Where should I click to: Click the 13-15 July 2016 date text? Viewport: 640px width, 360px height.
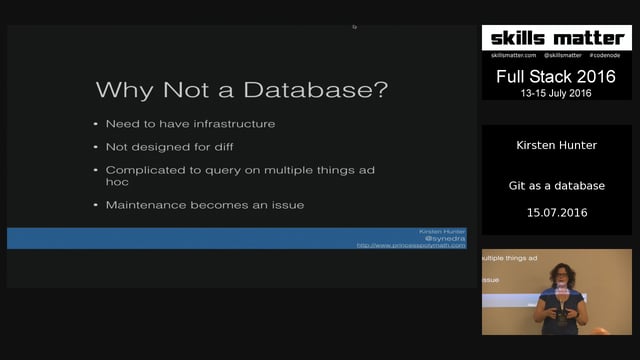pos(556,93)
